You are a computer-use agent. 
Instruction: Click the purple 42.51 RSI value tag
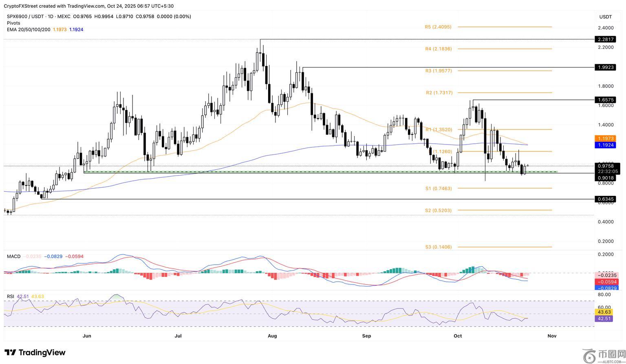click(x=604, y=318)
